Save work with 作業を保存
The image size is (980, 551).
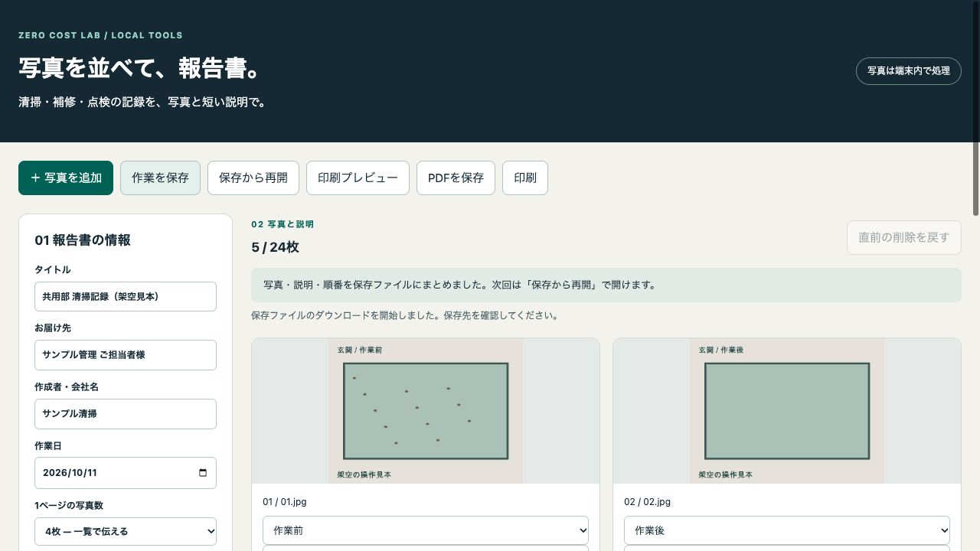160,178
